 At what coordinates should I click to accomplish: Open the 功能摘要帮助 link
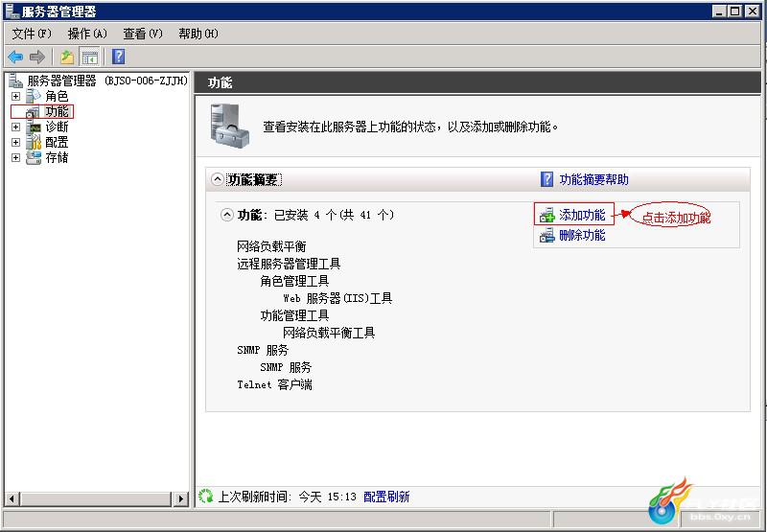593,179
